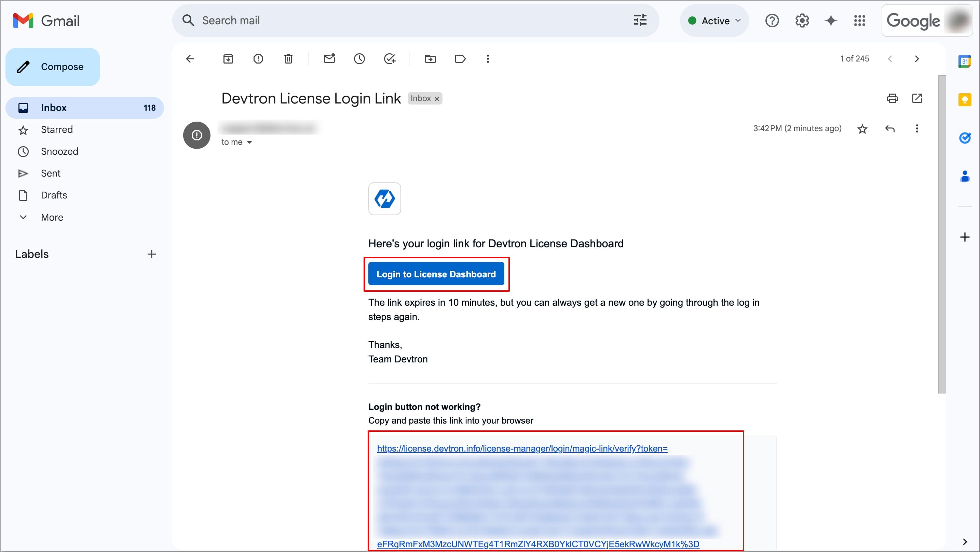The height and width of the screenshot is (552, 980).
Task: Open the Active status dropdown
Action: coord(714,20)
